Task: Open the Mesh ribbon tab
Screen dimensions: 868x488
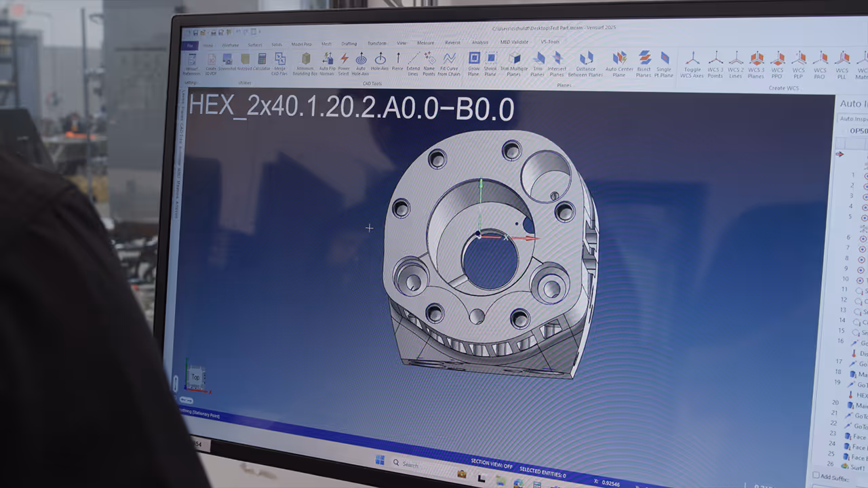Action: pyautogui.click(x=326, y=44)
